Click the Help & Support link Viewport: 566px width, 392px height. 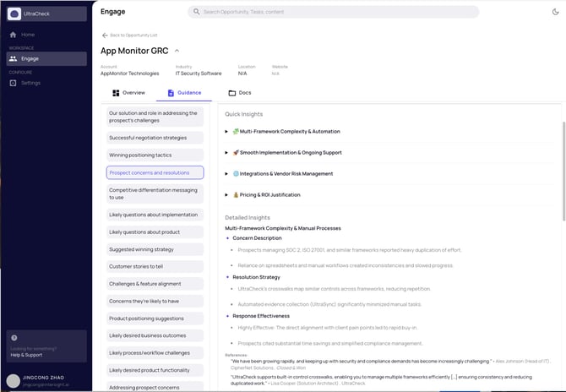(26, 355)
